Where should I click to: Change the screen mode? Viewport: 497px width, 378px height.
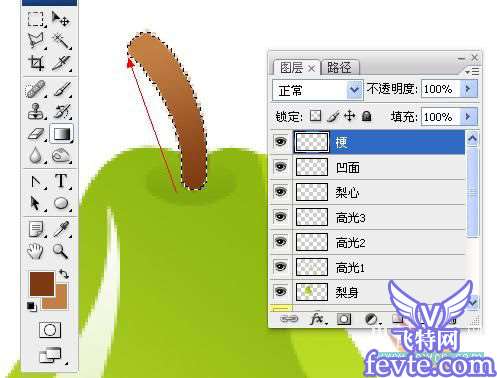tap(51, 355)
